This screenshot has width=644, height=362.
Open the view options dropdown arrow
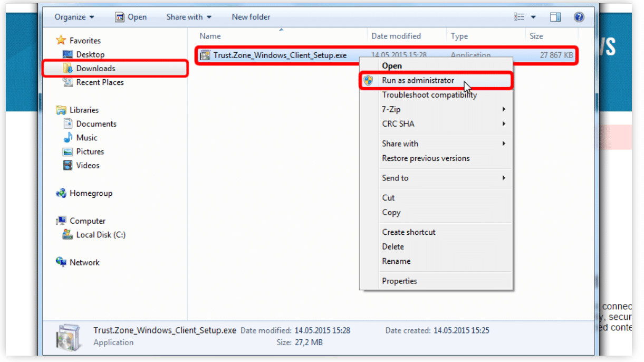pos(533,17)
